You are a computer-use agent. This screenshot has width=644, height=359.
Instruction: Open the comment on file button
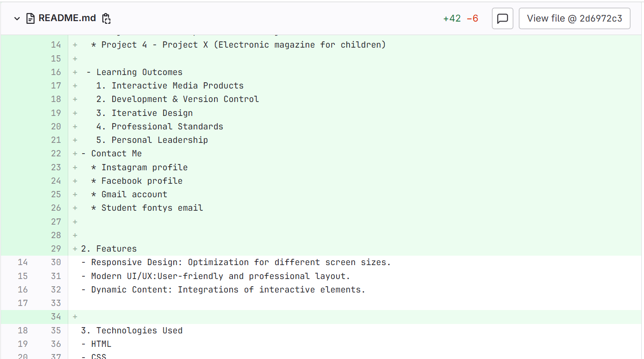[502, 18]
